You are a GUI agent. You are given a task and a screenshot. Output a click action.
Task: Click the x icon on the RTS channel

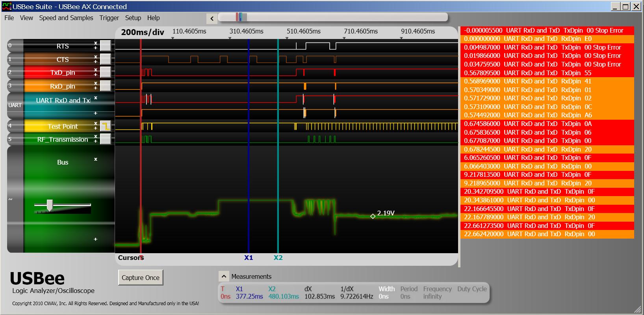pos(95,43)
